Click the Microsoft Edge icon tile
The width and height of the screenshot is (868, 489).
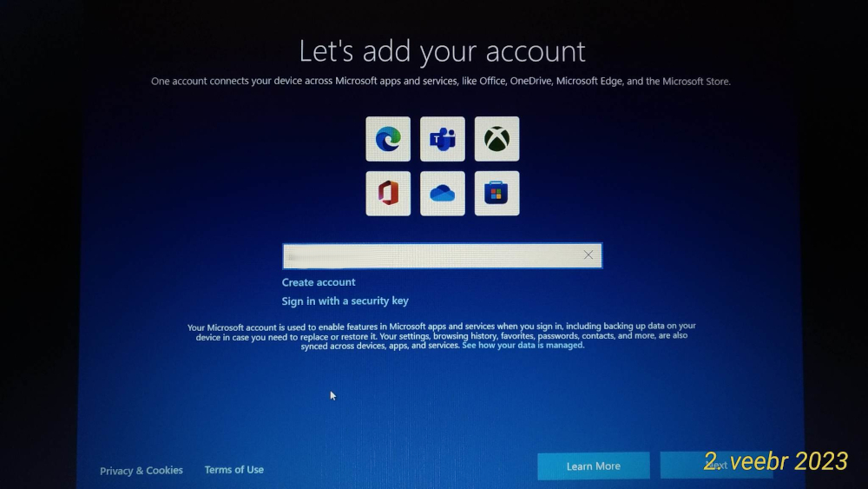tap(388, 139)
